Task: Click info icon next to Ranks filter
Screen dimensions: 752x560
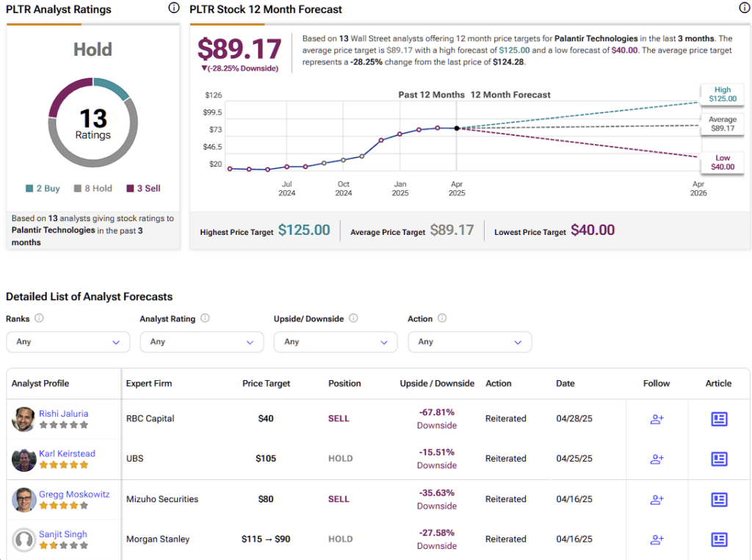Action: point(40,318)
